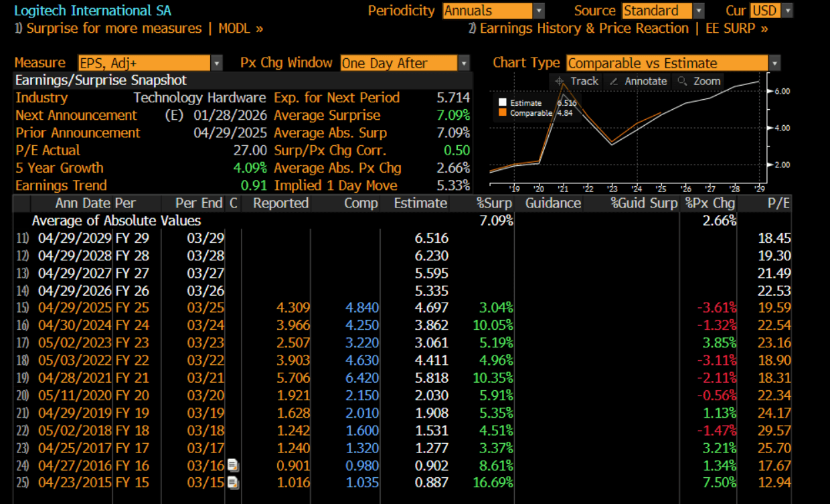Open the note icon in FY 15 row
This screenshot has width=830, height=504.
coord(233,483)
